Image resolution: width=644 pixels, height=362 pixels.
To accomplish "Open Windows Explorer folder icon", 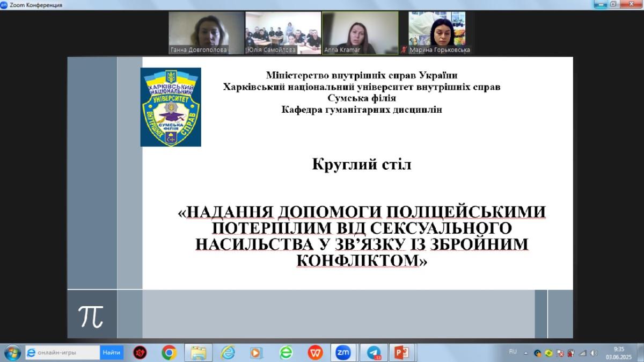I will (198, 353).
